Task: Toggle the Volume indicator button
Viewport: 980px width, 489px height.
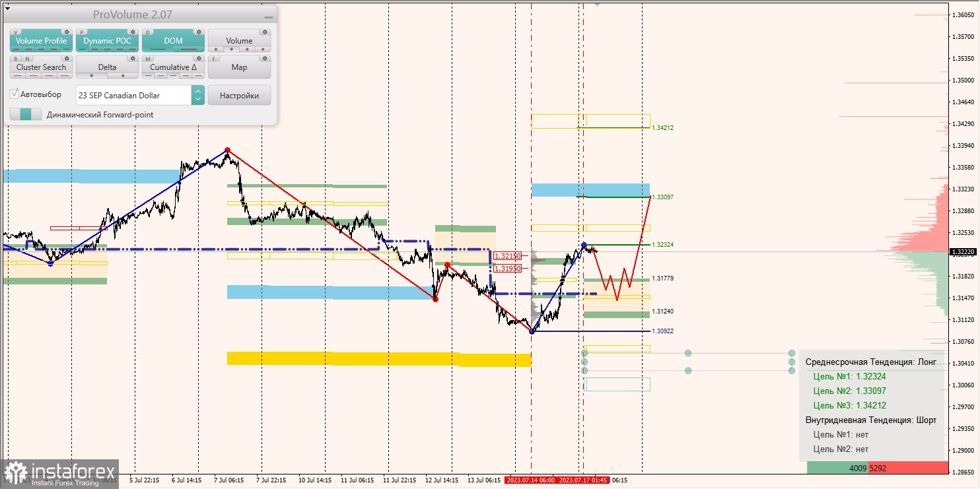Action: tap(239, 41)
